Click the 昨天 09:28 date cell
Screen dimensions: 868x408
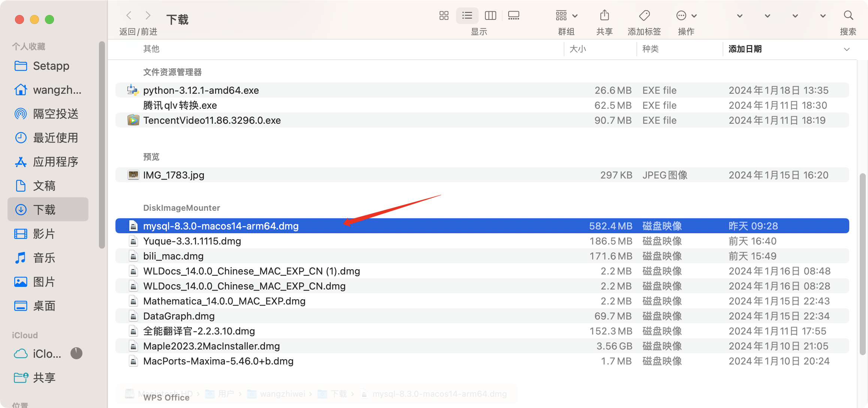pyautogui.click(x=753, y=226)
